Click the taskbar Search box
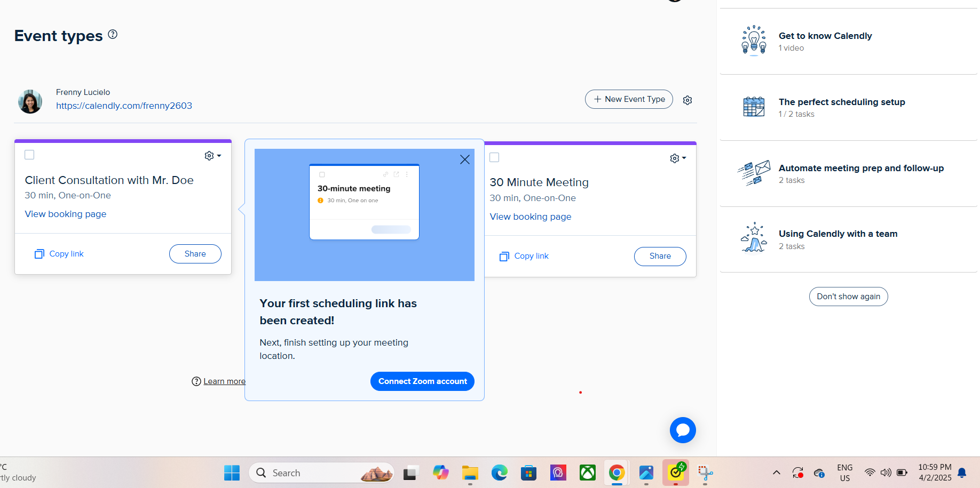Viewport: 980px width, 488px height. [x=321, y=473]
